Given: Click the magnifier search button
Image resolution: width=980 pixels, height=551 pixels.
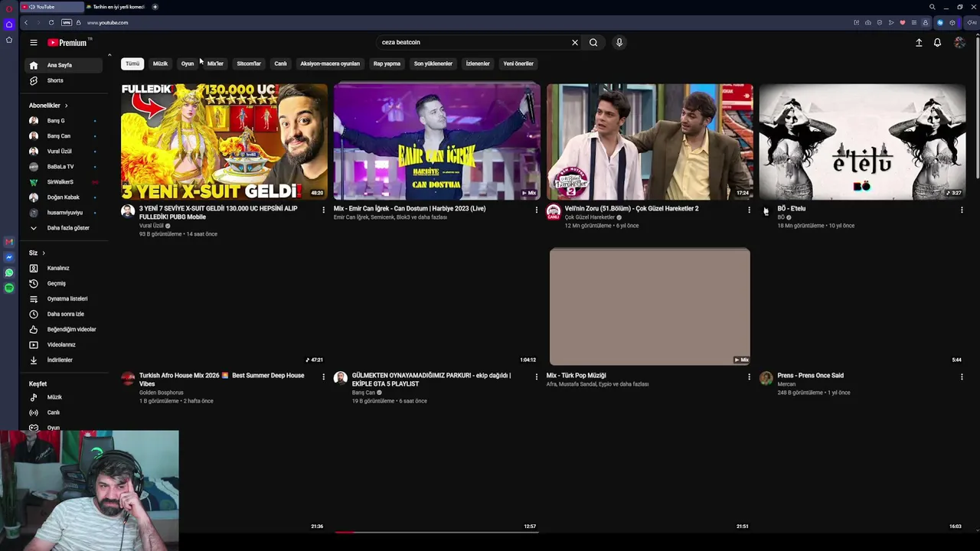Looking at the screenshot, I should click(x=593, y=43).
